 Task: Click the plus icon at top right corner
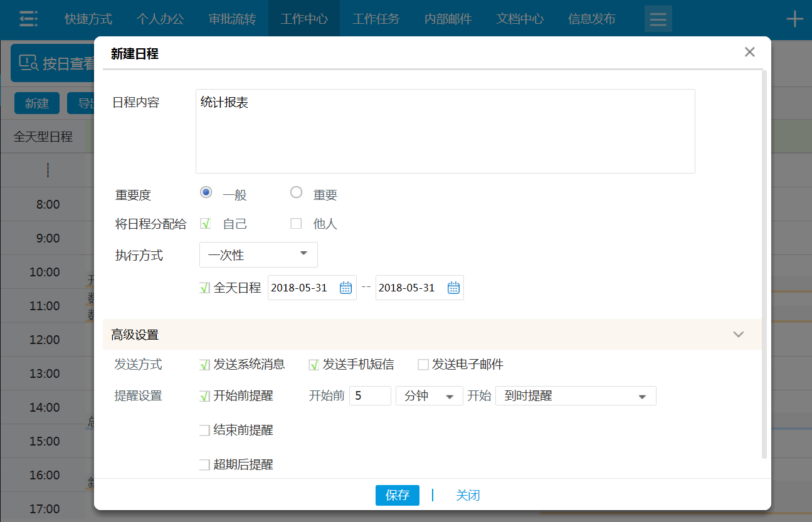click(x=794, y=18)
